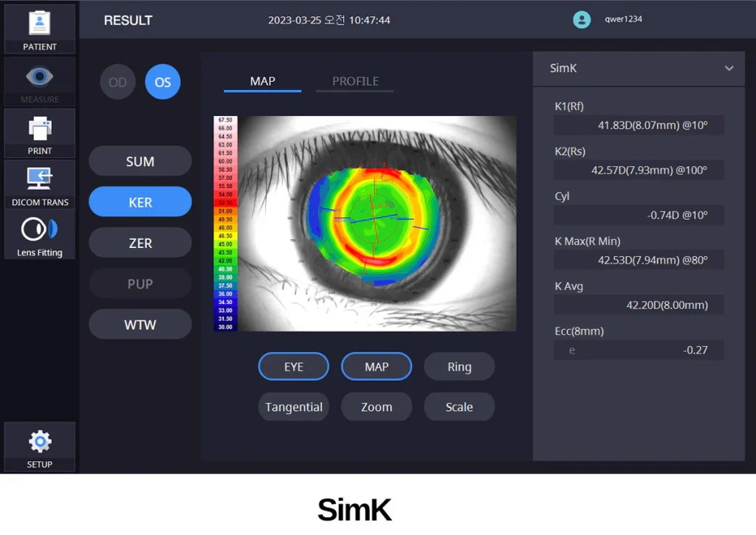The height and width of the screenshot is (535, 756).
Task: Open the Patient clipboard icon
Action: tap(40, 24)
